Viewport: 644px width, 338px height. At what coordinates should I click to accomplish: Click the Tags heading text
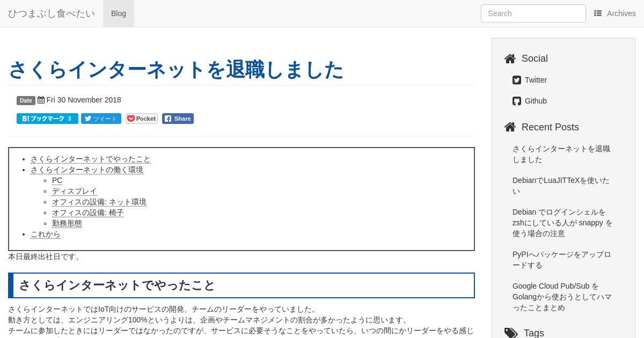coord(534,333)
